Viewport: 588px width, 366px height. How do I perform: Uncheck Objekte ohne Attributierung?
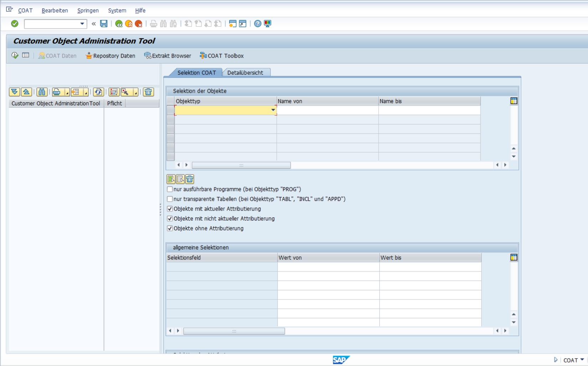tap(170, 228)
